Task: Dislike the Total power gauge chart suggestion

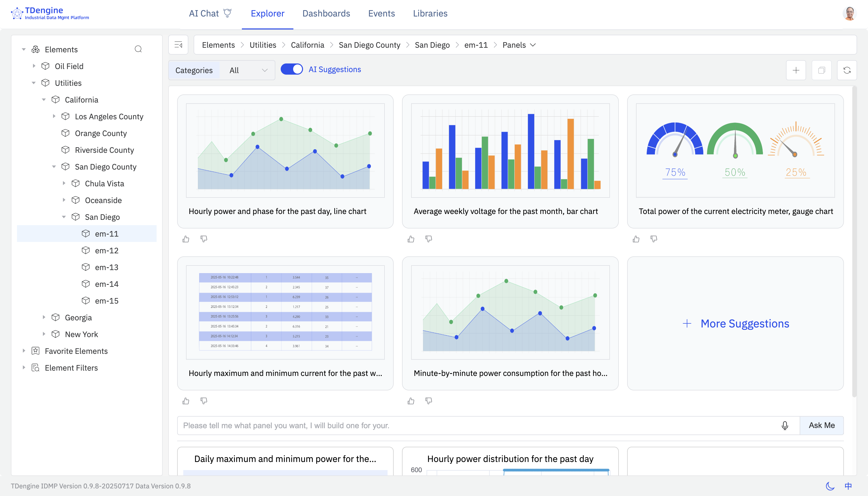Action: (x=654, y=239)
